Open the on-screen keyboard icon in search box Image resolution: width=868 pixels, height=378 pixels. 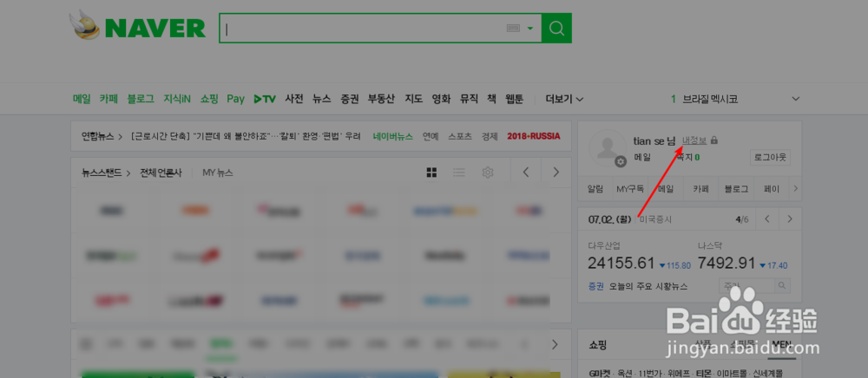click(513, 29)
